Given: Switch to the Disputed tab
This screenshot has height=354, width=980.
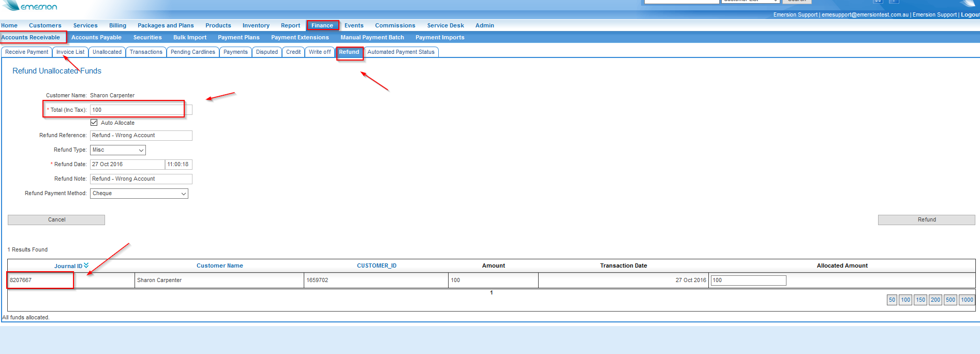Looking at the screenshot, I should click(267, 52).
